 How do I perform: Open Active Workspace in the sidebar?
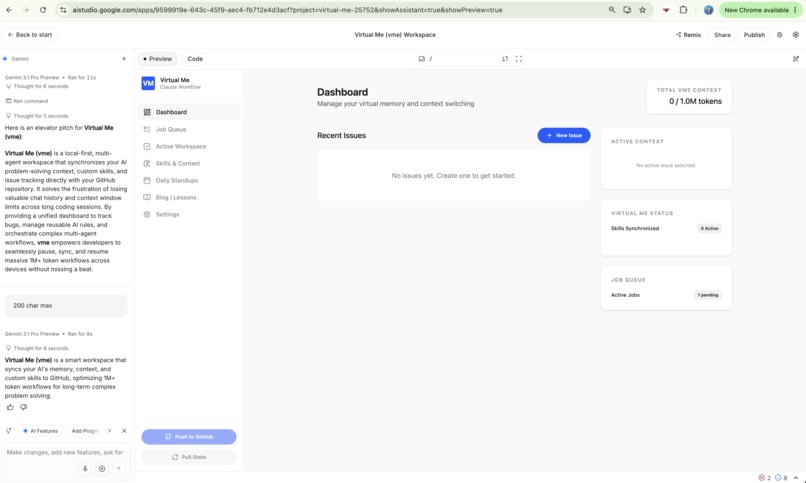point(189,146)
